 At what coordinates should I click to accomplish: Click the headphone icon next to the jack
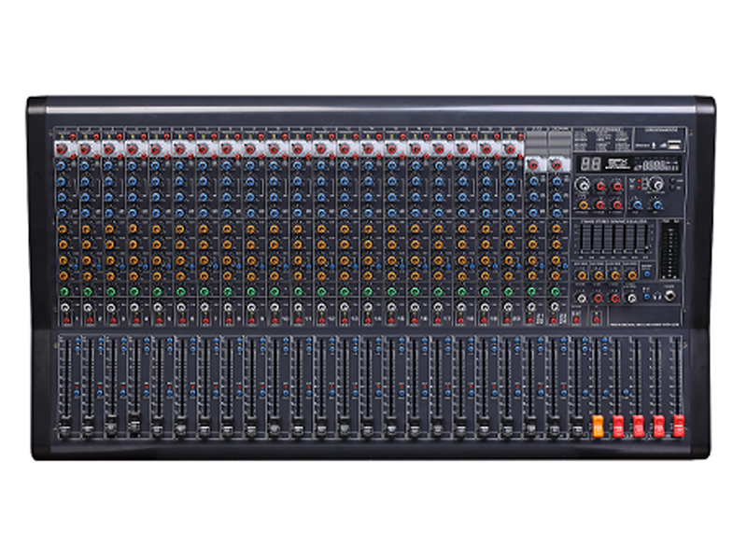[658, 297]
